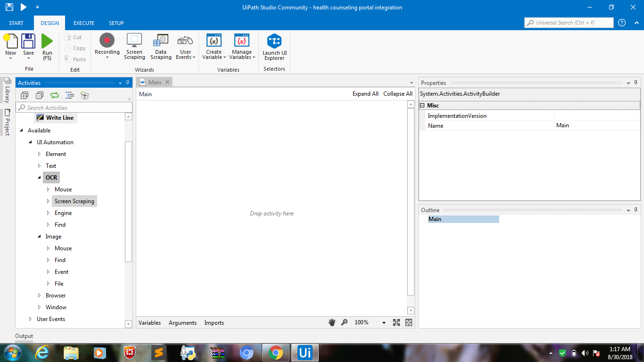
Task: Activate the pan hand tool
Action: point(332,322)
